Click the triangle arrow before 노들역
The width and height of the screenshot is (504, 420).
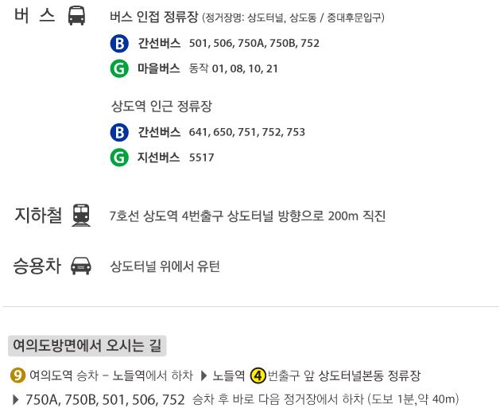[204, 375]
